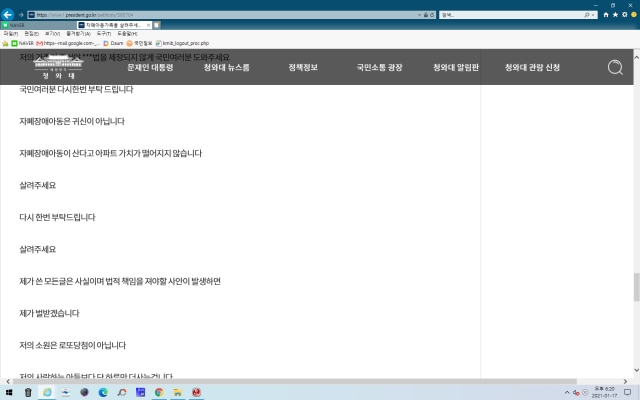
Task: Click the browser search input field
Action: click(512, 15)
